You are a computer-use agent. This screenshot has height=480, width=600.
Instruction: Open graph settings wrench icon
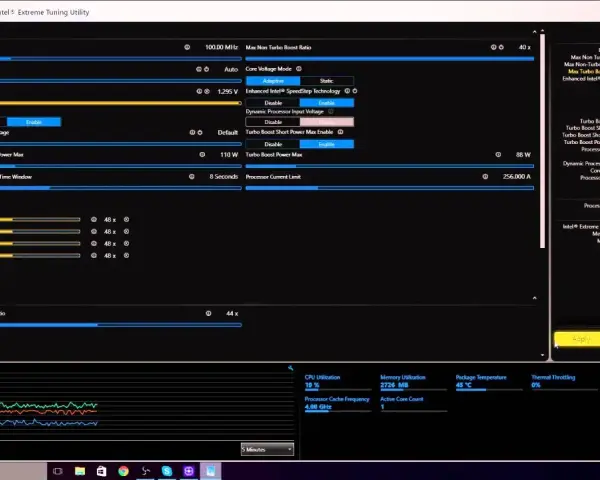[290, 368]
